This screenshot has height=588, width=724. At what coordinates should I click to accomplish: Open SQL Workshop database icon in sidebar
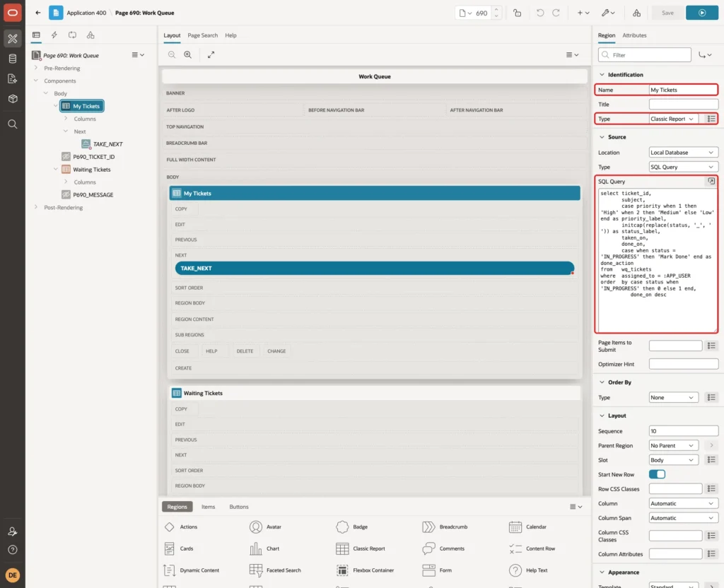13,59
